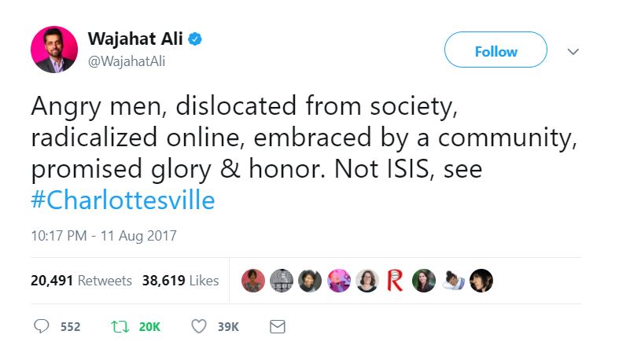This screenshot has height=364, width=619.
Task: Open Wajahat Ali's profile picture
Action: coord(54,50)
